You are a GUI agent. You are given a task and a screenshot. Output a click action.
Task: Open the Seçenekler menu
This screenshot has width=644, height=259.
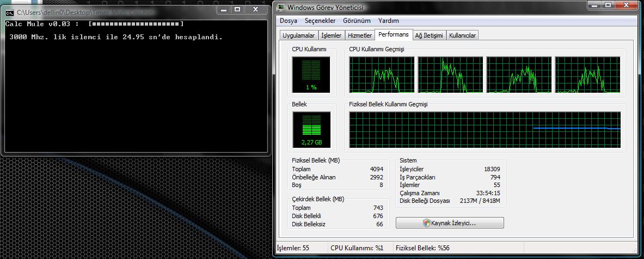point(320,21)
